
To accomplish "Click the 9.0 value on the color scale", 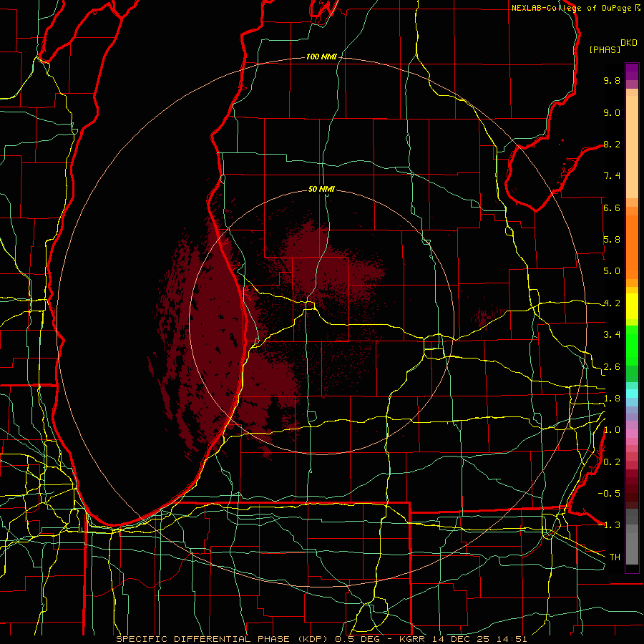I will pyautogui.click(x=612, y=112).
